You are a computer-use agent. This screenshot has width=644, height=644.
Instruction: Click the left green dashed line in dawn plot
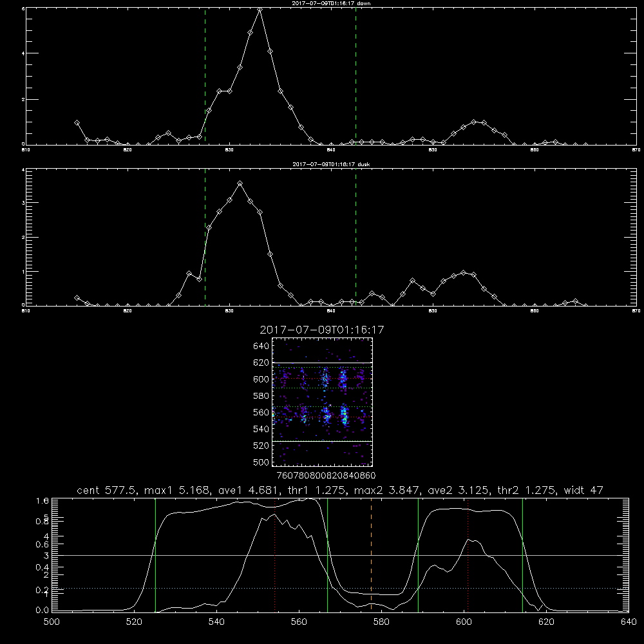click(205, 76)
